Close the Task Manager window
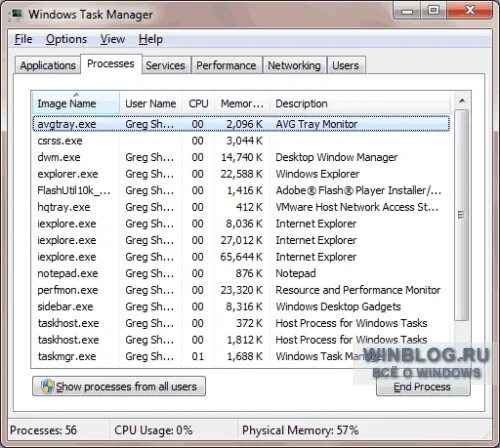Viewport: 500px width, 448px height. coord(470,11)
